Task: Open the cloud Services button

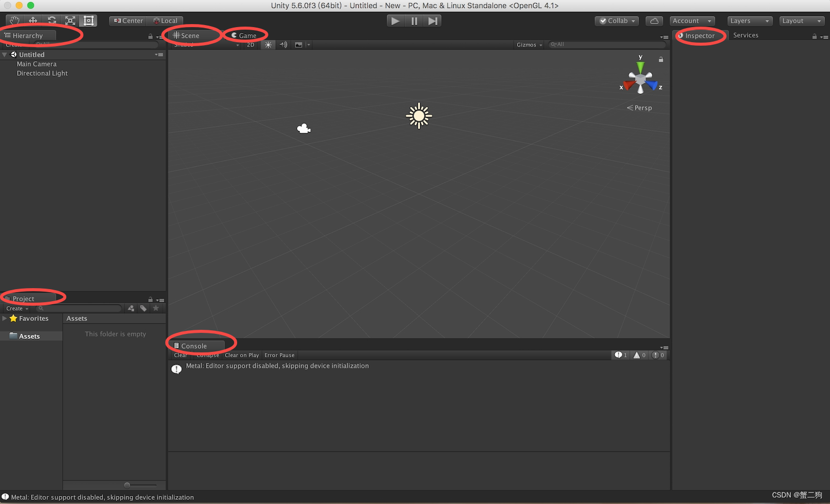Action: (x=654, y=21)
